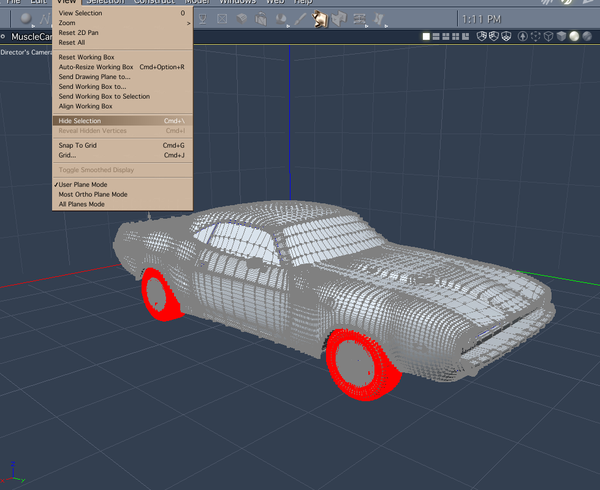Switch to four-pane viewport layout
This screenshot has width=600, height=490.
455,36
